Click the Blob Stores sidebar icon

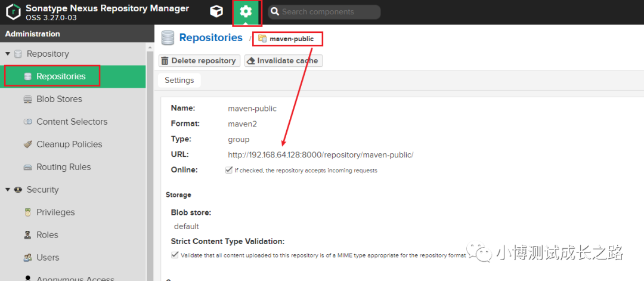[x=27, y=99]
